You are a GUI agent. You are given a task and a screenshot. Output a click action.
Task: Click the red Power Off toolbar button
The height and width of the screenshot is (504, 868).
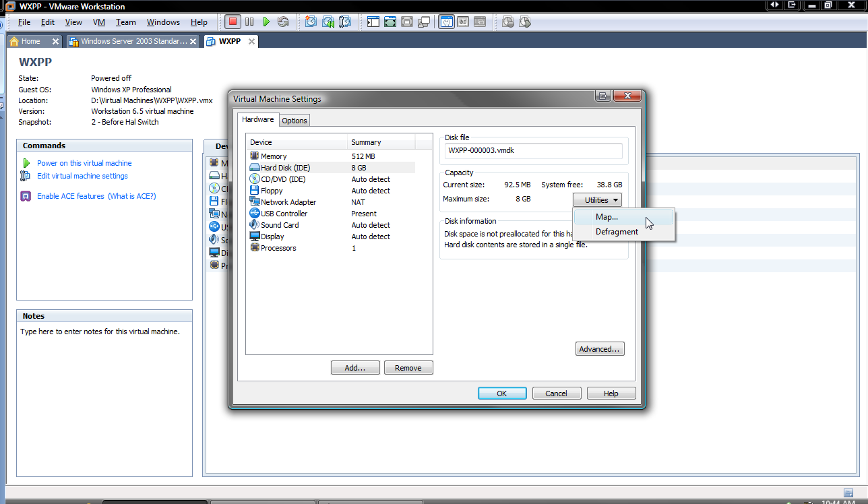(232, 22)
